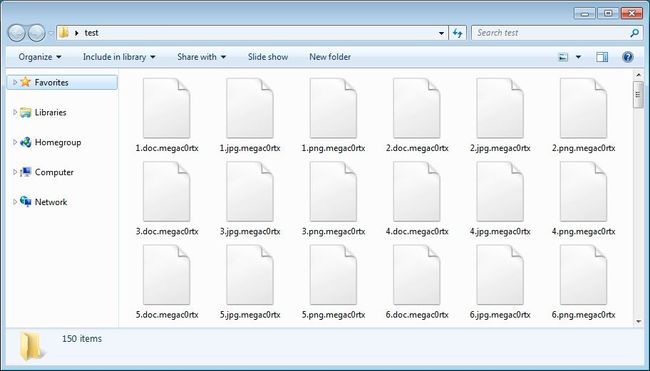This screenshot has height=371, width=650.
Task: Expand the Libraries tree node
Action: tap(15, 112)
